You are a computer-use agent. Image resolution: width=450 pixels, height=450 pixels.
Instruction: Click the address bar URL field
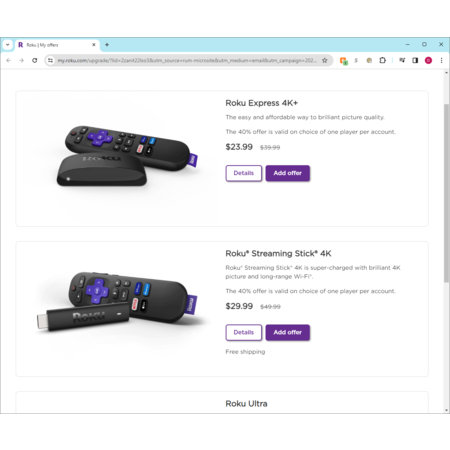187,60
